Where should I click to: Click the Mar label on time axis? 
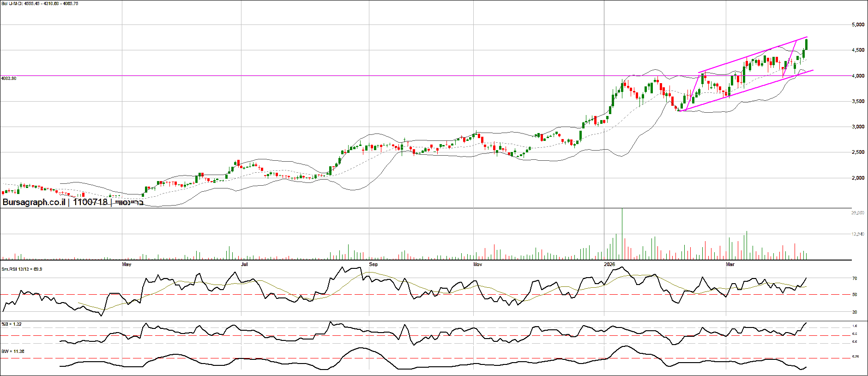pyautogui.click(x=730, y=264)
